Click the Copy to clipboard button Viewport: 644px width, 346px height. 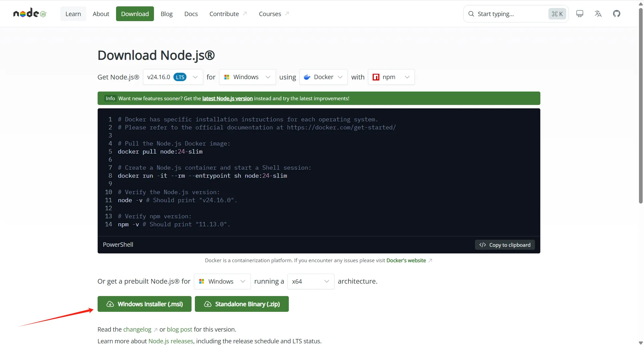[505, 245]
